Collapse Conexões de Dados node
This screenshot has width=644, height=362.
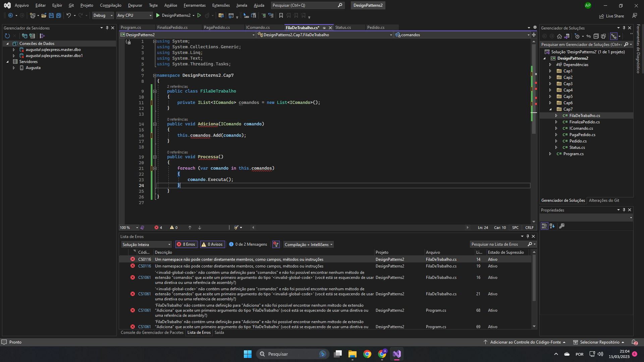(7, 44)
